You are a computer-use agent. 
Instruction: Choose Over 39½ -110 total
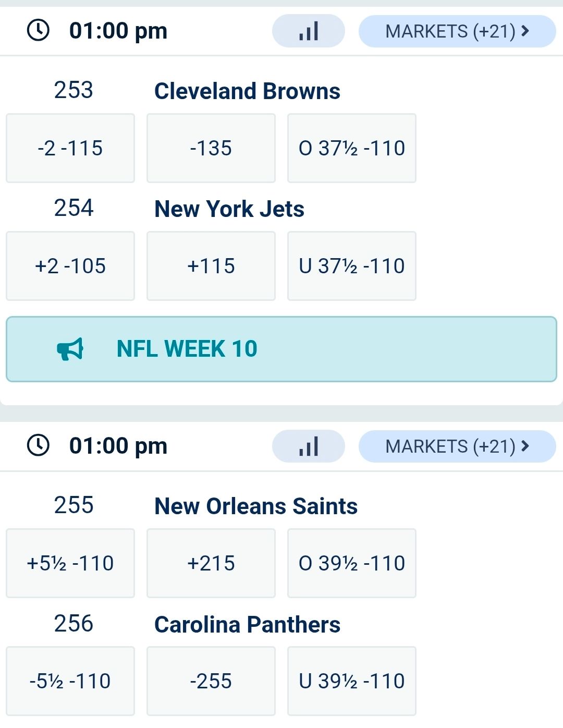click(352, 563)
